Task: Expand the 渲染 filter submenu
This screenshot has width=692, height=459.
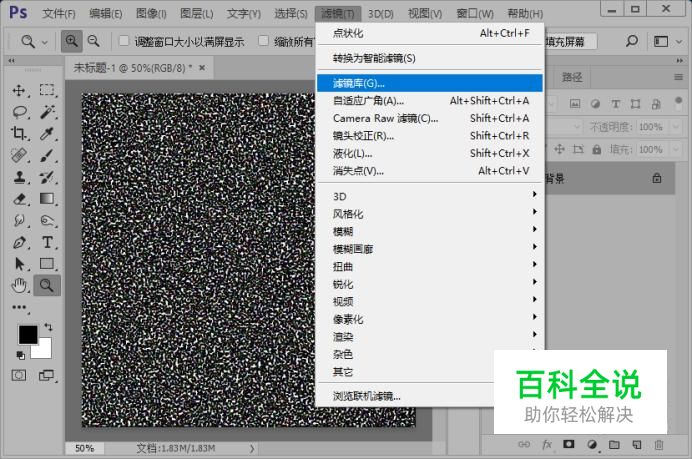Action: tap(430, 336)
